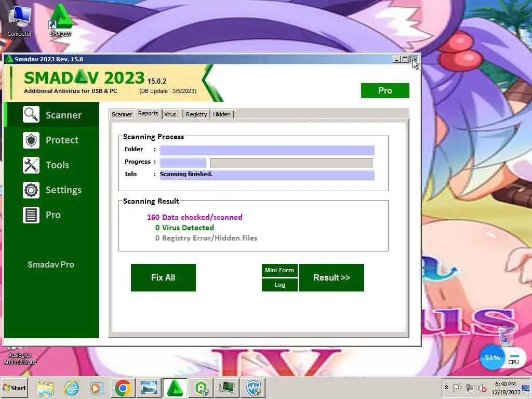This screenshot has height=399, width=532.
Task: Switch to the Registry tab
Action: (196, 114)
